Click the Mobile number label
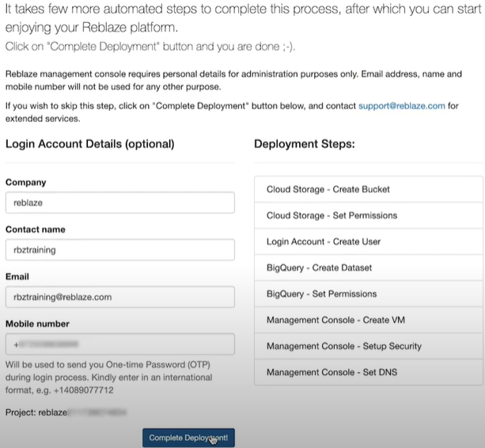This screenshot has width=485, height=448. click(x=37, y=324)
